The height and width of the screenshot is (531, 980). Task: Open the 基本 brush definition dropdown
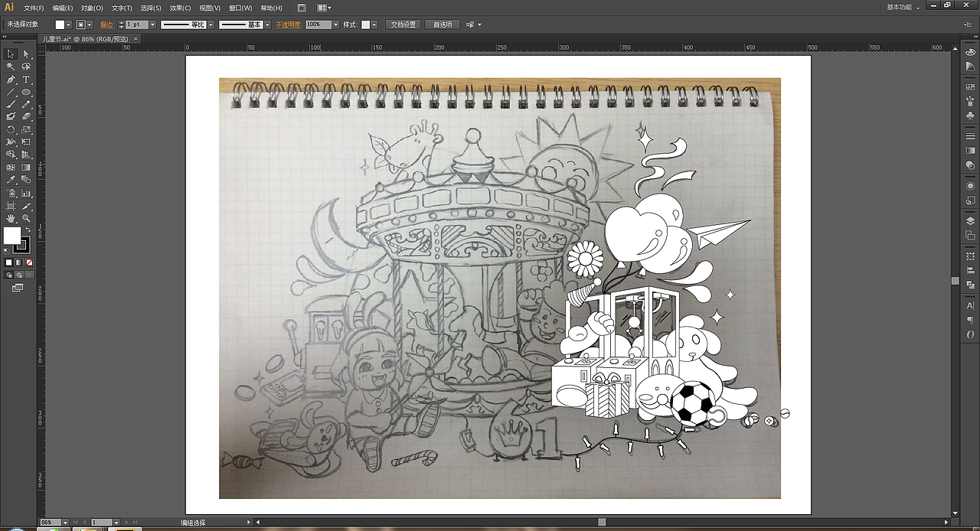[x=268, y=24]
